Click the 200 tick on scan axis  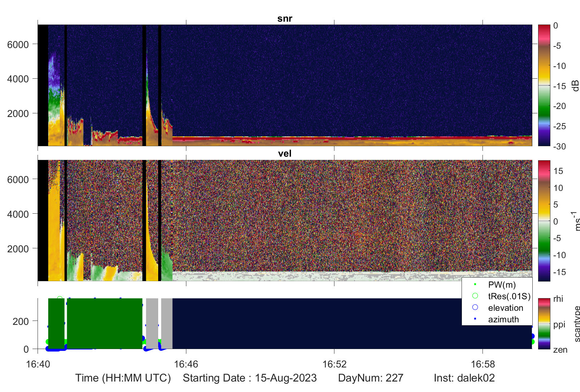pos(21,321)
